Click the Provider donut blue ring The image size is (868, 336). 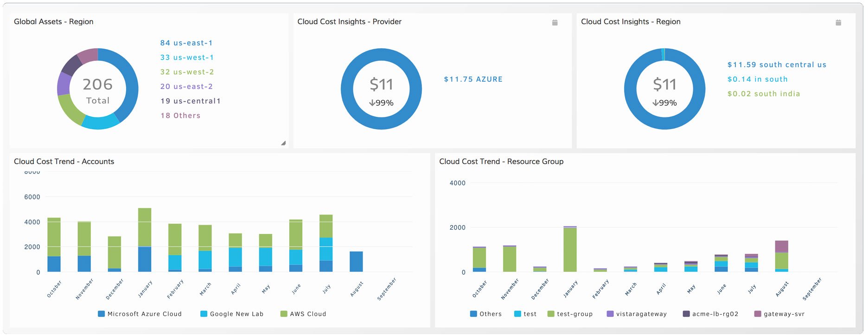point(347,89)
